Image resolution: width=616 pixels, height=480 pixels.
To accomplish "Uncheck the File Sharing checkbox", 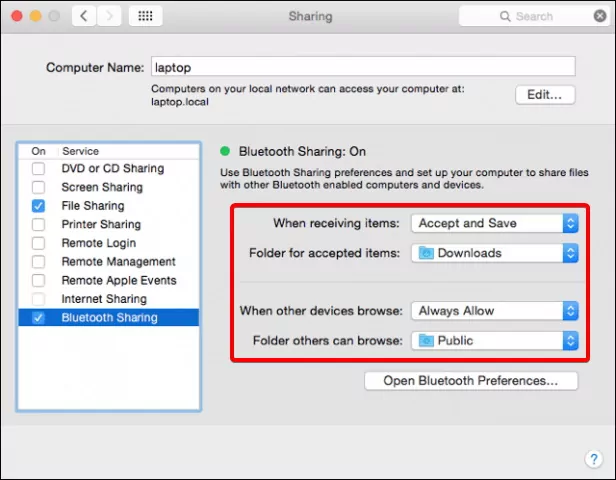I will pos(38,206).
